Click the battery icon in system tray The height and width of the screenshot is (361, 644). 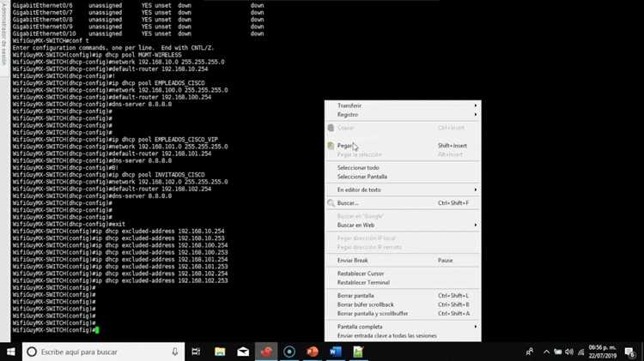coord(558,352)
